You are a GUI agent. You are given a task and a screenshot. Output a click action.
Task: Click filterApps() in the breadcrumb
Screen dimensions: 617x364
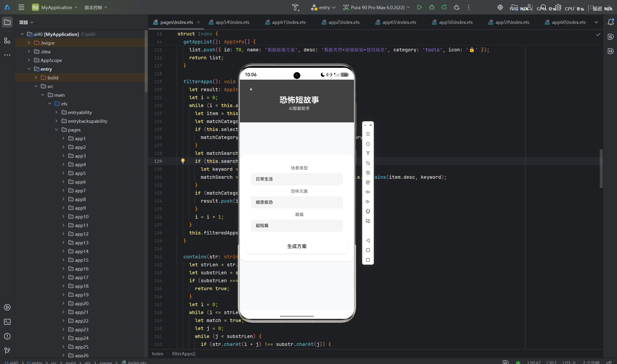[183, 354]
